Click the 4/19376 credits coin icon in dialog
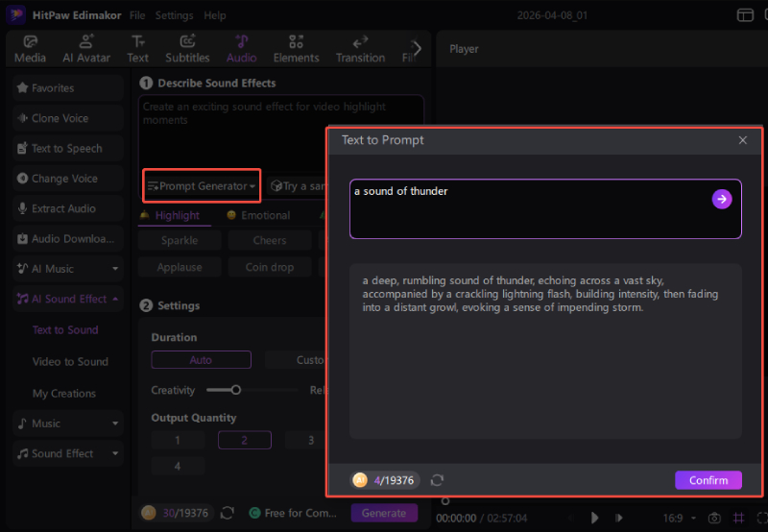The width and height of the screenshot is (768, 532). click(x=360, y=480)
